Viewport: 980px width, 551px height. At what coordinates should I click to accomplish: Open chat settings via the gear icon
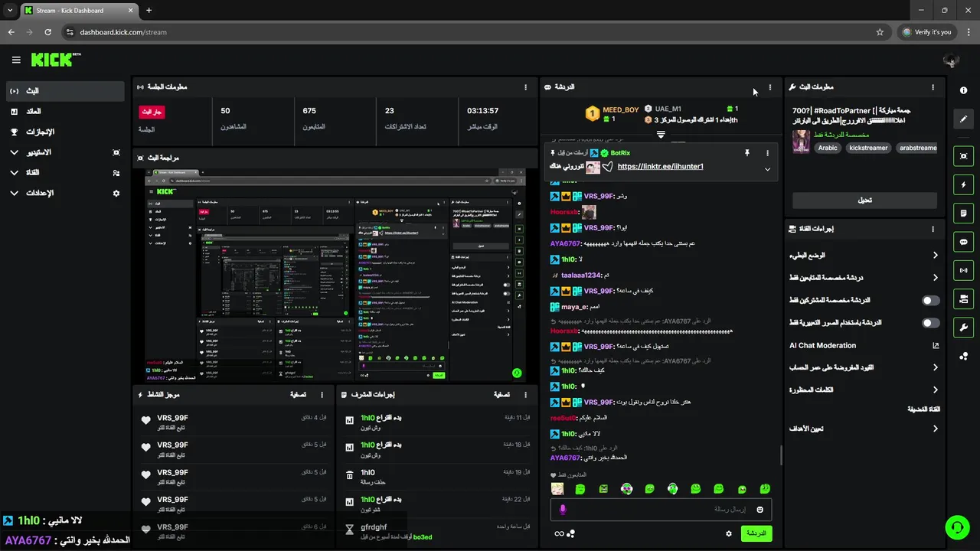(x=729, y=533)
